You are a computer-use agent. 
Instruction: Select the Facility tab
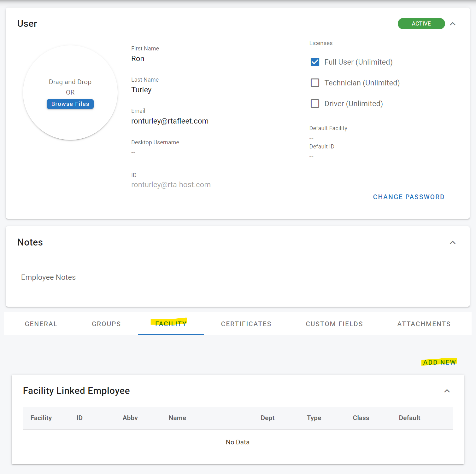click(171, 324)
